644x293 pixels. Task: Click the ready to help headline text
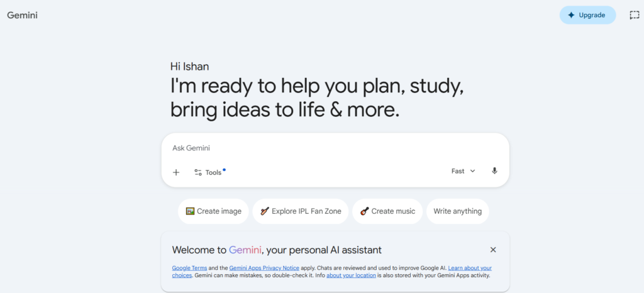(x=318, y=97)
